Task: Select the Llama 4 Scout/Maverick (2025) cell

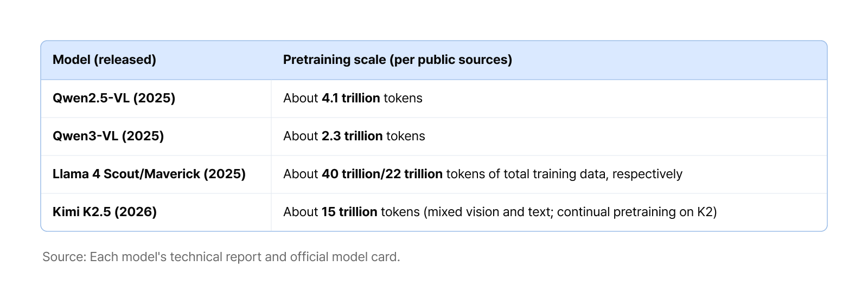Action: click(156, 174)
